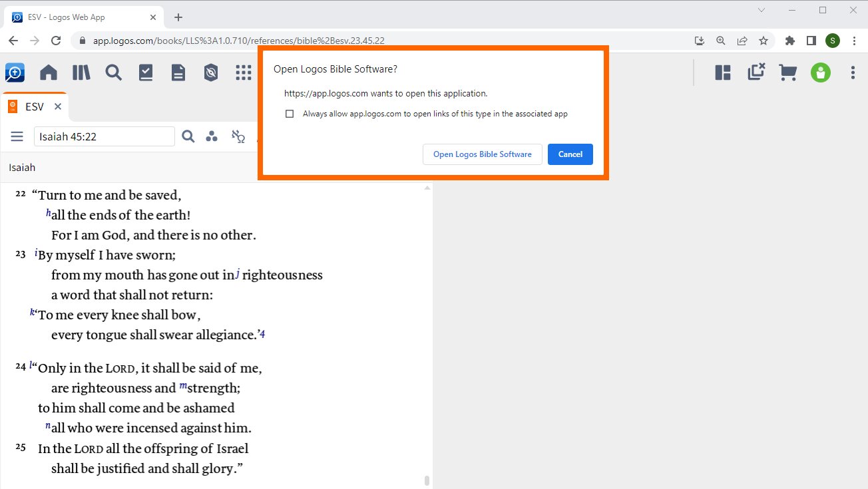868x489 pixels.
Task: Open Chrome extensions puzzle icon
Action: (x=790, y=41)
